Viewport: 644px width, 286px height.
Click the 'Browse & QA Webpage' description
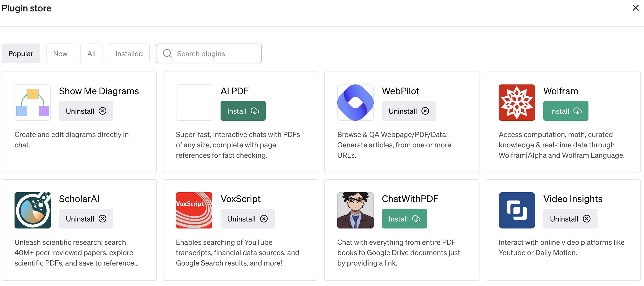(x=394, y=145)
